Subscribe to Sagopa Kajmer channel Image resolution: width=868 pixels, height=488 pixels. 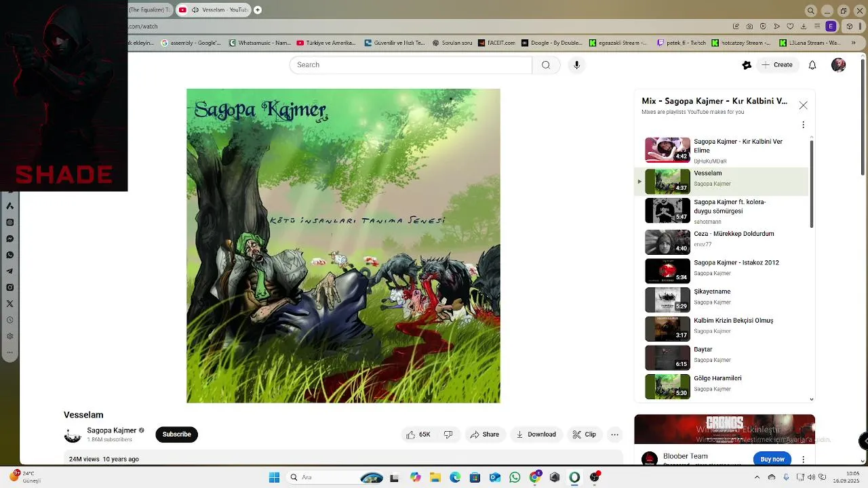click(176, 434)
